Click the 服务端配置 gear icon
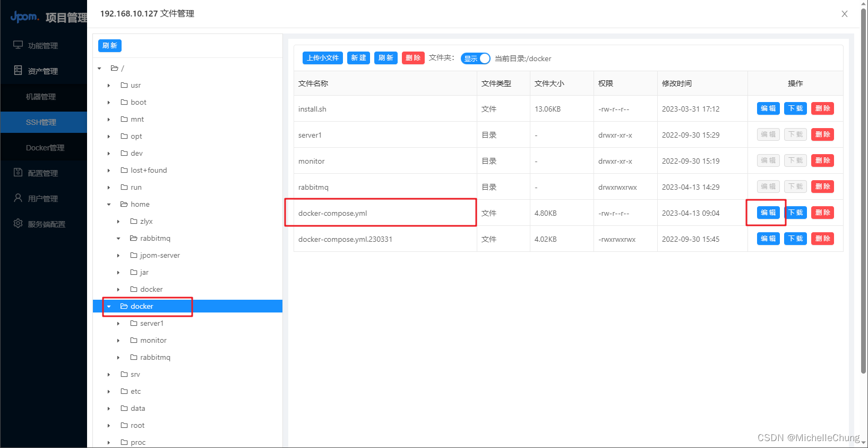This screenshot has width=868, height=448. coord(18,223)
